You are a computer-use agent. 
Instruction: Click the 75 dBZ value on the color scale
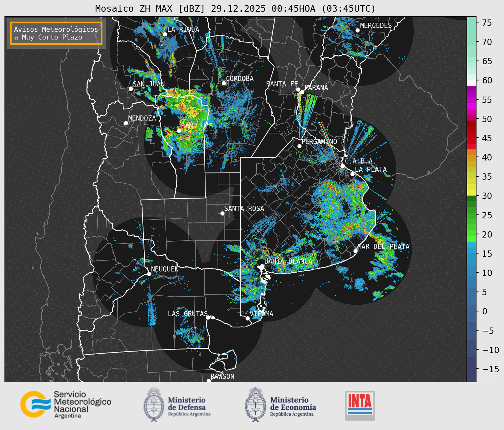click(x=487, y=23)
